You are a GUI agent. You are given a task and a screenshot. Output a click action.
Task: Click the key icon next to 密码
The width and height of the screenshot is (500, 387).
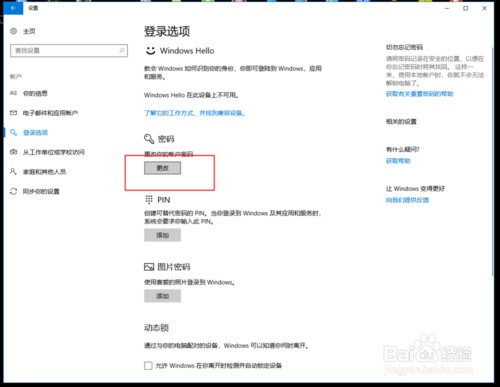(149, 139)
